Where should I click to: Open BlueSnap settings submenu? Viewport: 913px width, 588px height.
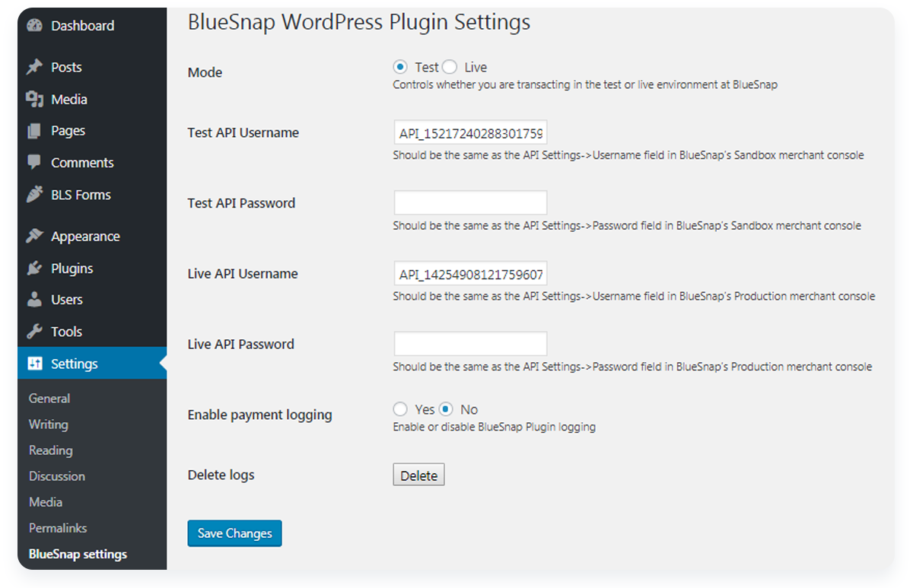[x=78, y=554]
